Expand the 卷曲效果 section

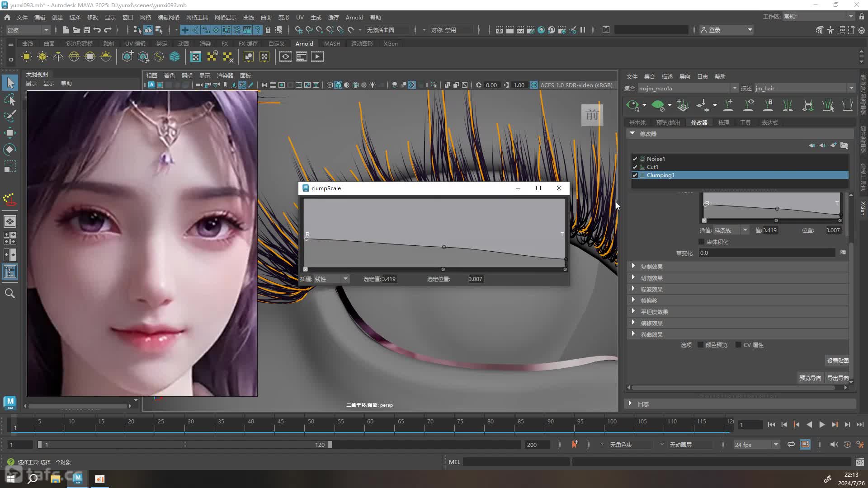(633, 334)
